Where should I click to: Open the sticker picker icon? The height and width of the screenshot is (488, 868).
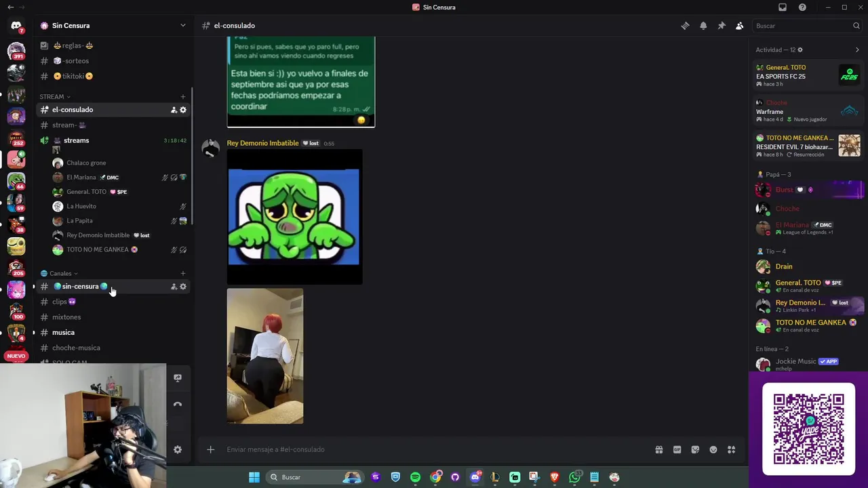(x=695, y=449)
